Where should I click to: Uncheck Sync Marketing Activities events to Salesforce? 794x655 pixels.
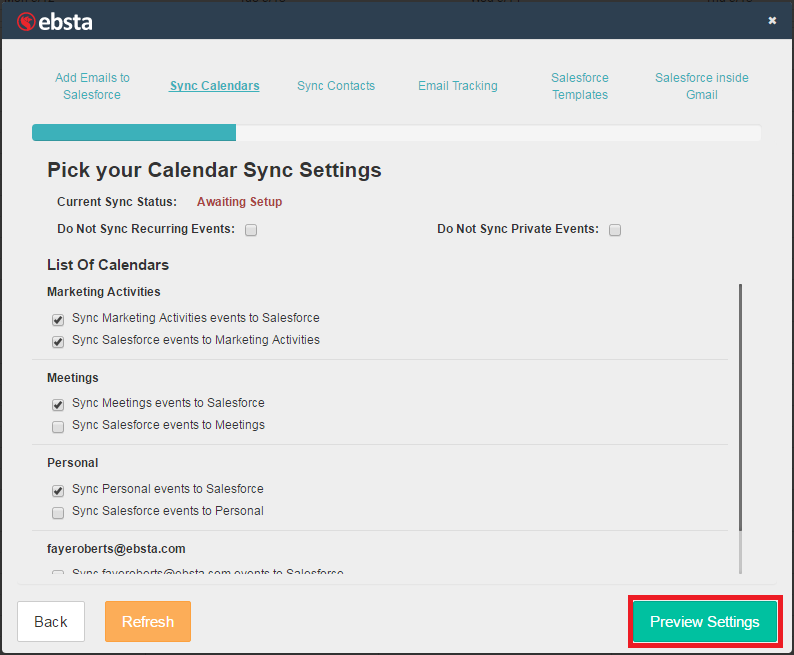click(58, 319)
